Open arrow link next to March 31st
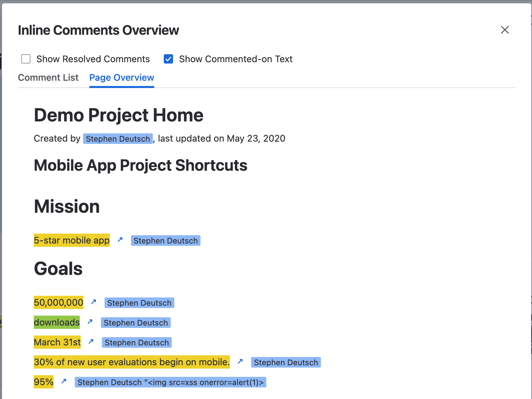 point(91,341)
